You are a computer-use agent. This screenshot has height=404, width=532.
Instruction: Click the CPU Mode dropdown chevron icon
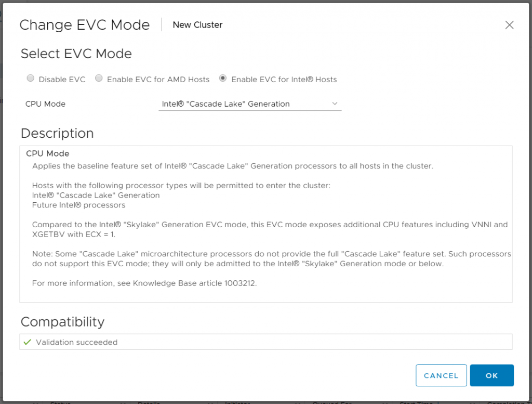(335, 103)
